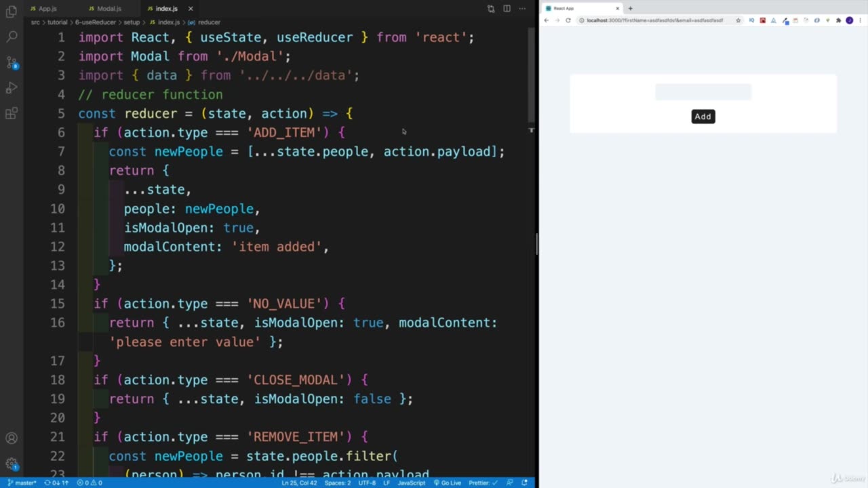Open the Manage gear menu
This screenshot has height=488, width=868.
(12, 464)
